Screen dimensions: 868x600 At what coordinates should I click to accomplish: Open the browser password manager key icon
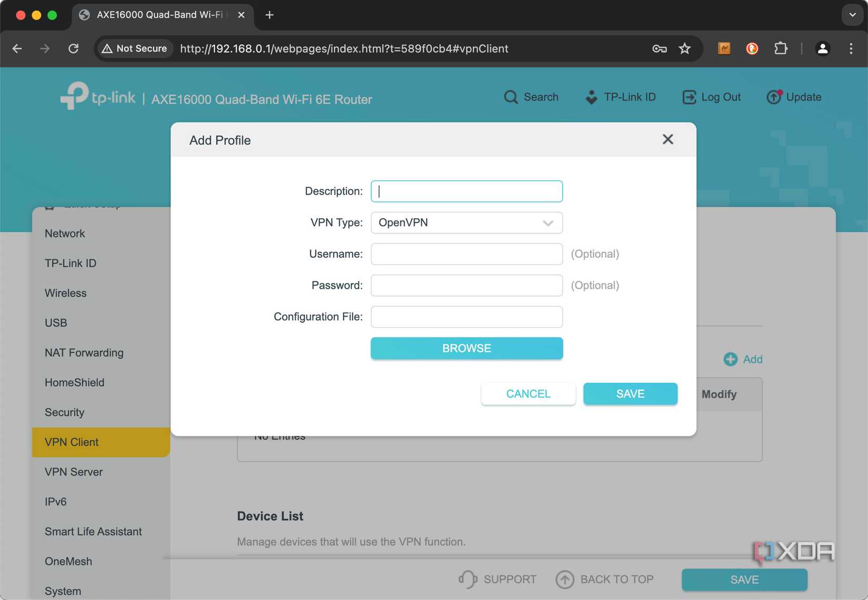pos(659,48)
